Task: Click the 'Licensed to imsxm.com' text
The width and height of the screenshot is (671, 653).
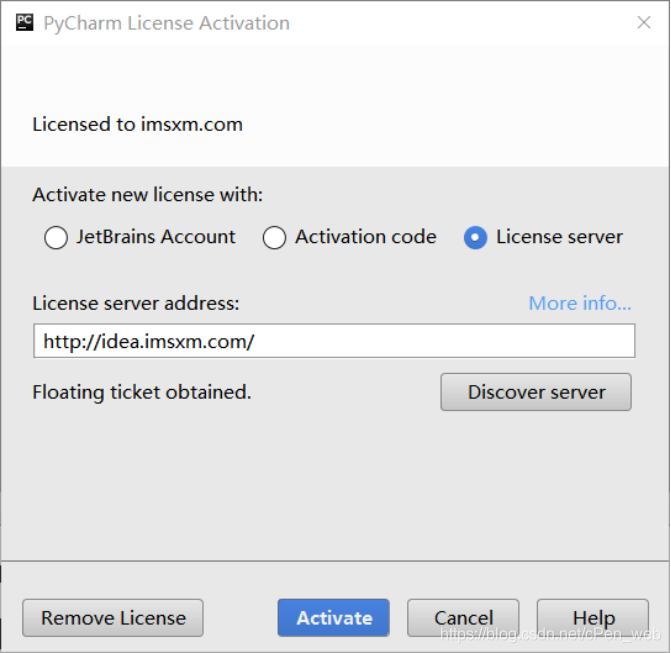Action: tap(137, 125)
